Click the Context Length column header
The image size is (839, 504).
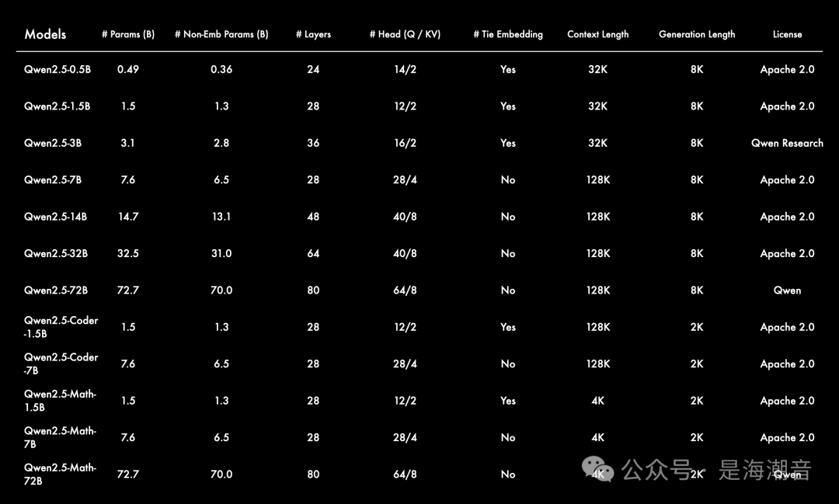click(598, 34)
